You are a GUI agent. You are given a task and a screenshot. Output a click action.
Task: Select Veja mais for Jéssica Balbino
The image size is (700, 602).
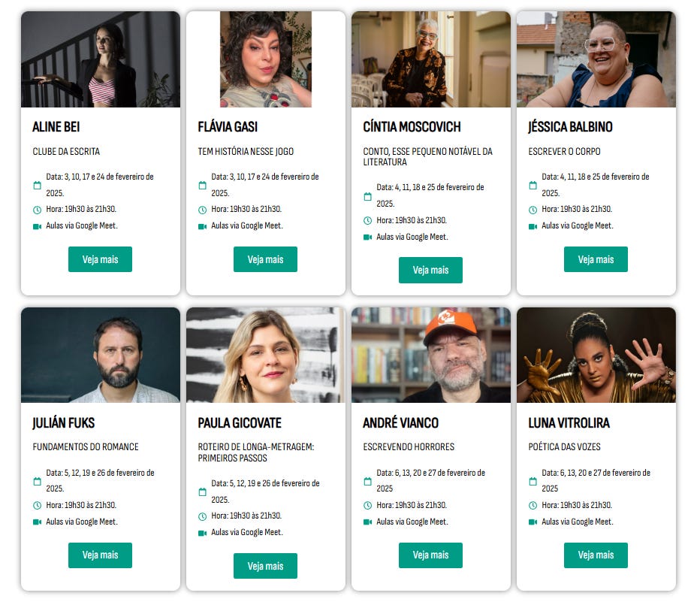(x=596, y=259)
